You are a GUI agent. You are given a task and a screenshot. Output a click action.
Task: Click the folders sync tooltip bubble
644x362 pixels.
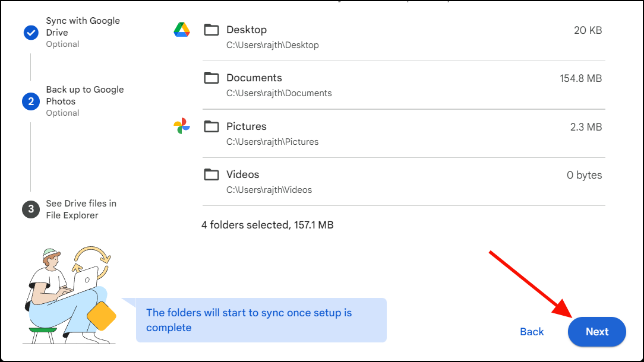pyautogui.click(x=261, y=320)
